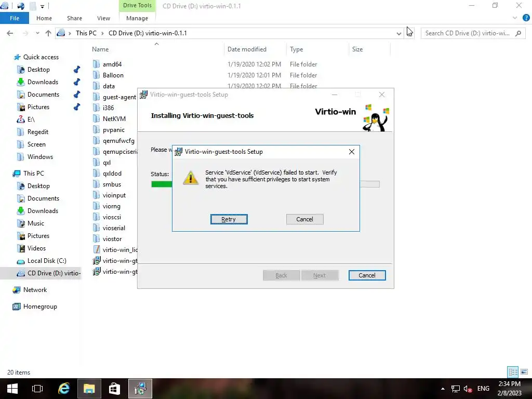Open the Windows Start menu
The height and width of the screenshot is (399, 532).
pos(12,389)
